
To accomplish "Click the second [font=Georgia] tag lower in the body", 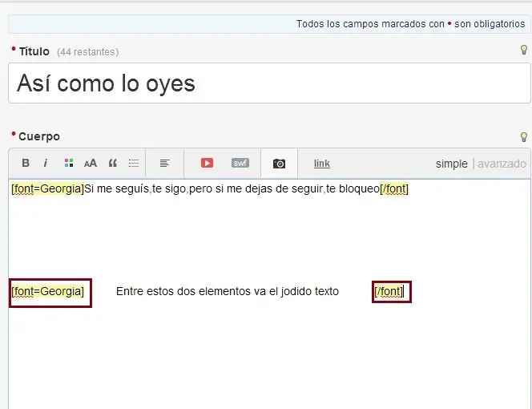I will click(47, 291).
